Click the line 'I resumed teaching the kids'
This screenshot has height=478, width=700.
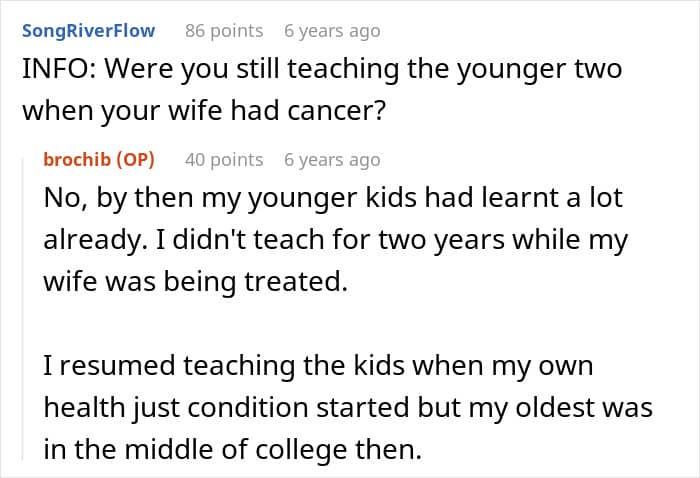tap(318, 367)
